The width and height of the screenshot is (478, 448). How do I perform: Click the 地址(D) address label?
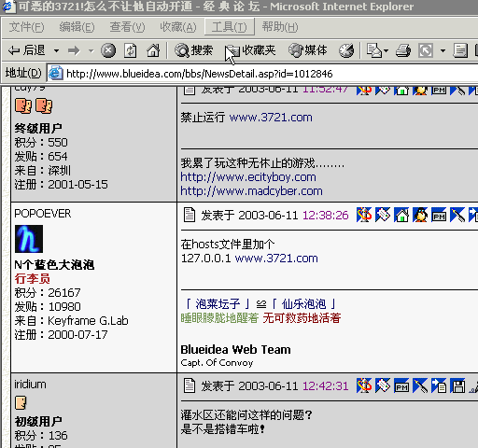pos(23,74)
